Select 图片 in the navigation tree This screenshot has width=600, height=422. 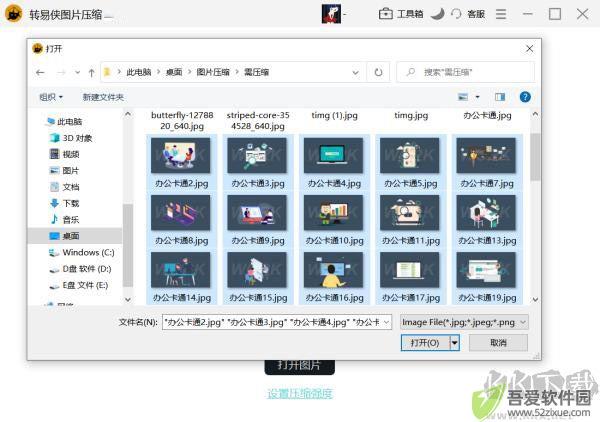[x=65, y=171]
